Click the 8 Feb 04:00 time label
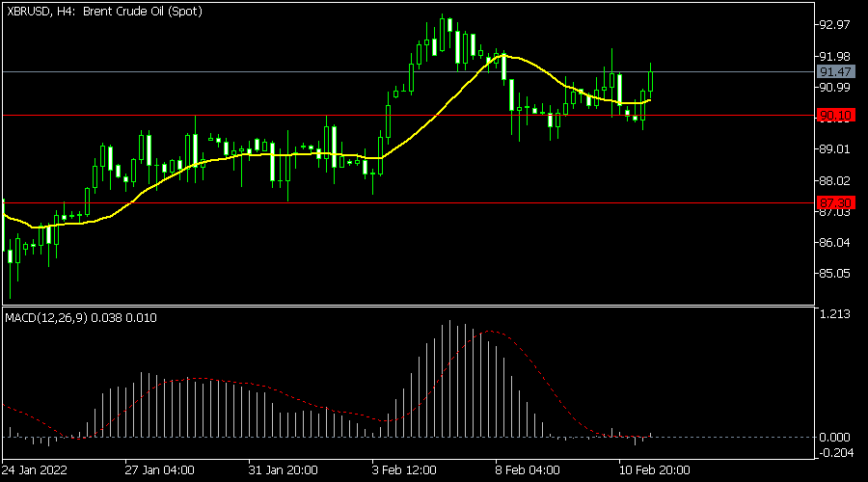Image resolution: width=868 pixels, height=482 pixels. pos(528,470)
